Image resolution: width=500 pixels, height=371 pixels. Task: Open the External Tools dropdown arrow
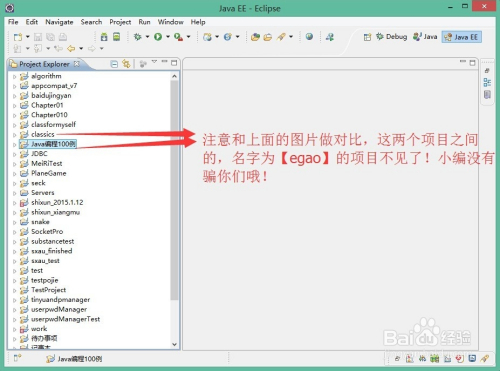click(x=188, y=37)
